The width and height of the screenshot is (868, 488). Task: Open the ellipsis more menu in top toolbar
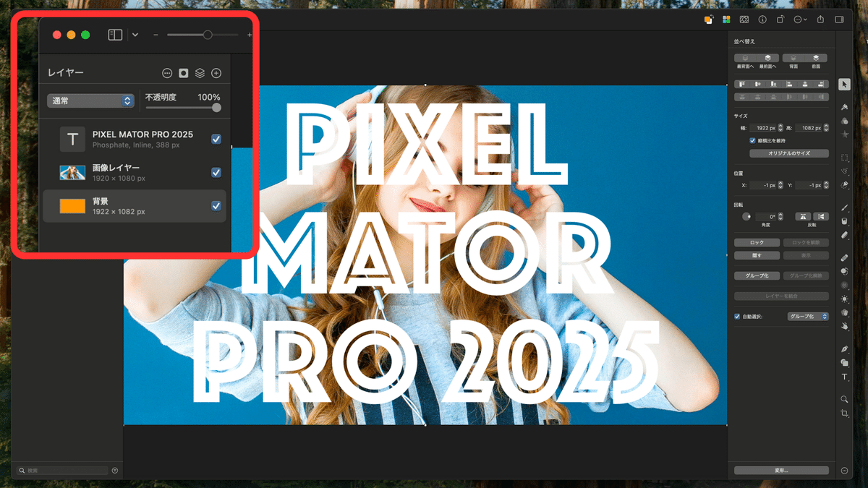click(x=801, y=20)
